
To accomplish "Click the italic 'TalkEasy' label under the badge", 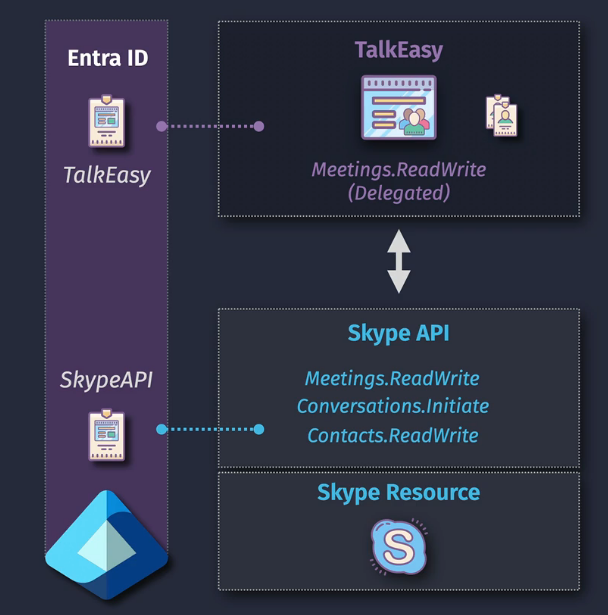I will (x=107, y=175).
